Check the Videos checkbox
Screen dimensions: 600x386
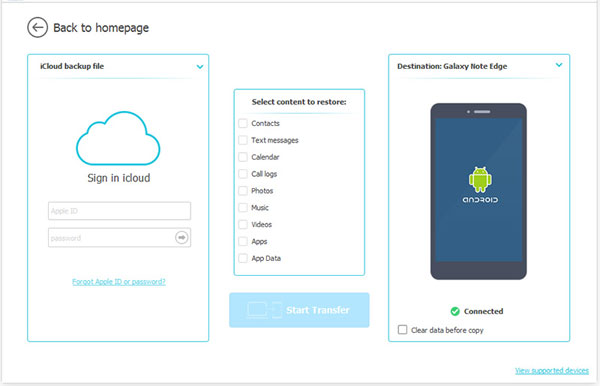tap(243, 224)
